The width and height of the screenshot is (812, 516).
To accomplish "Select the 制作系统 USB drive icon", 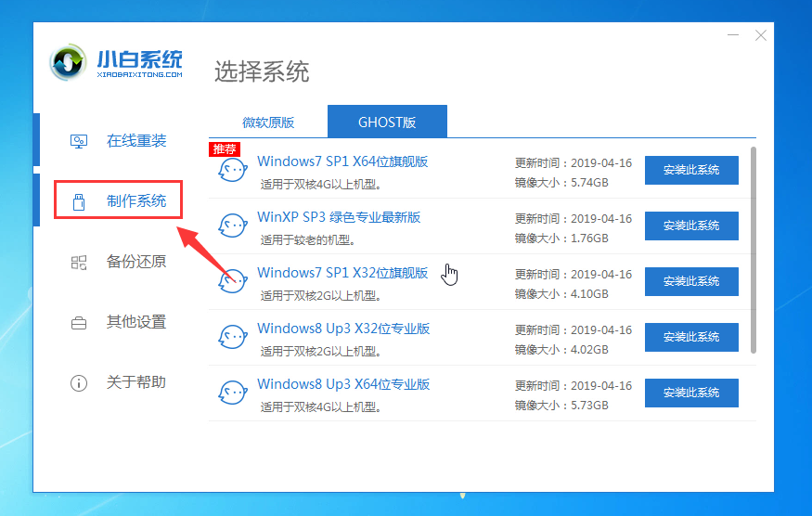I will tap(79, 201).
